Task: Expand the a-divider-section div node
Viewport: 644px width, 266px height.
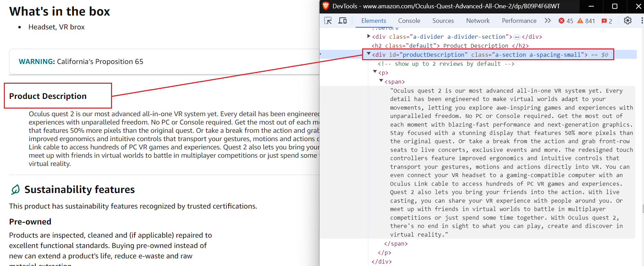Action: 368,36
